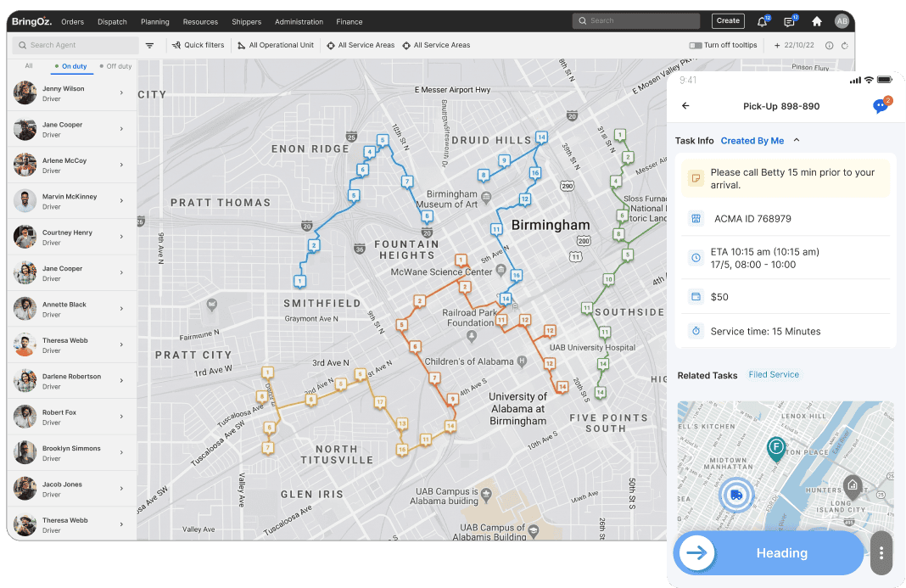
Task: Click the payment icon beside $50
Action: (696, 297)
